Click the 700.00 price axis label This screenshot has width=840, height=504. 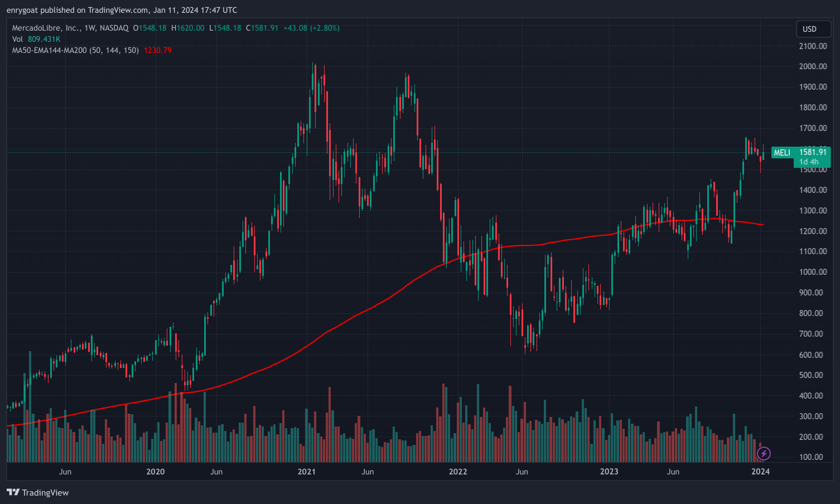click(x=811, y=334)
